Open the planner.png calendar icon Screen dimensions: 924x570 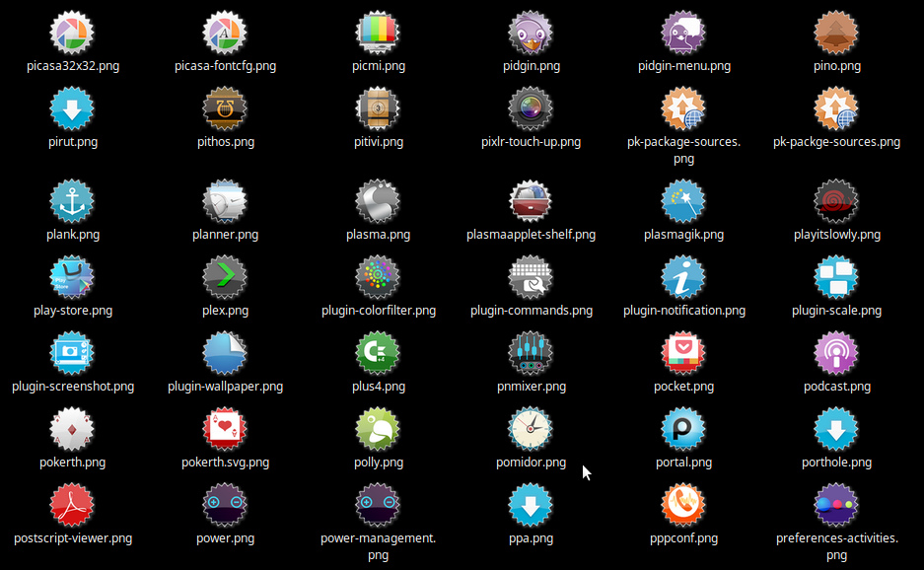pyautogui.click(x=225, y=201)
